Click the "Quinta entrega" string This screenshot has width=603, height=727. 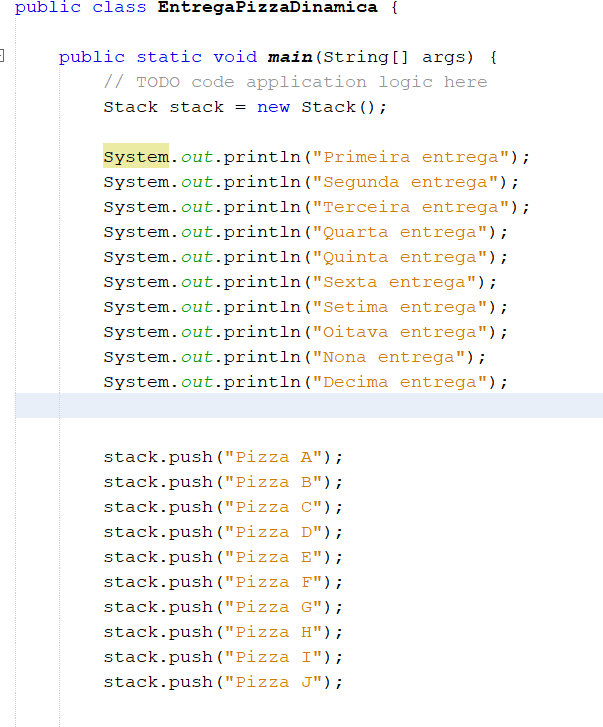[x=400, y=257]
